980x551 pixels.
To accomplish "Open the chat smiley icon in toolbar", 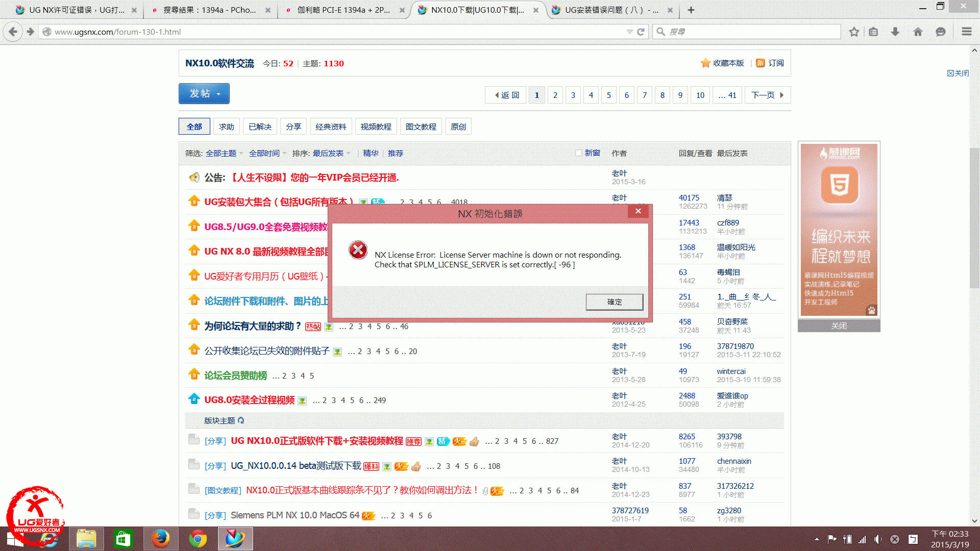I will pyautogui.click(x=941, y=32).
